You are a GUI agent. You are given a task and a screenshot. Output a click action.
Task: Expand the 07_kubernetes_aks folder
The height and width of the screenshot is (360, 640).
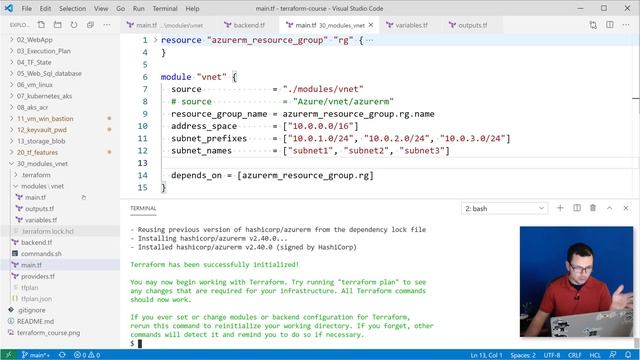point(44,96)
